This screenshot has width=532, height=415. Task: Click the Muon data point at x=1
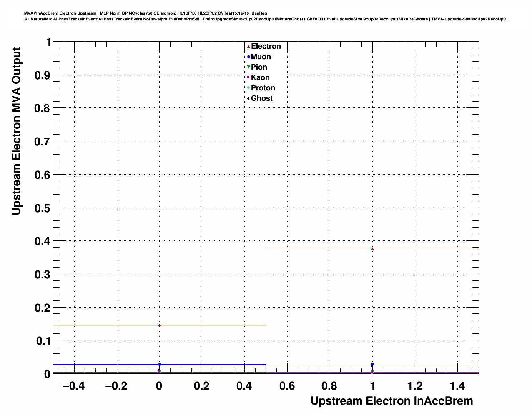click(372, 364)
